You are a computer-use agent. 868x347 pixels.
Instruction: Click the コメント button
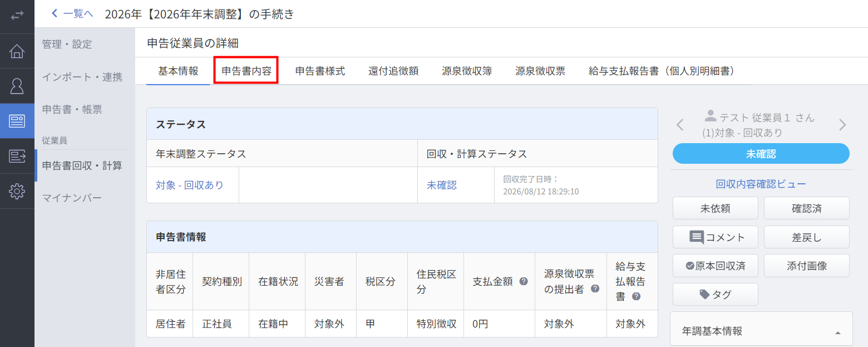[716, 237]
